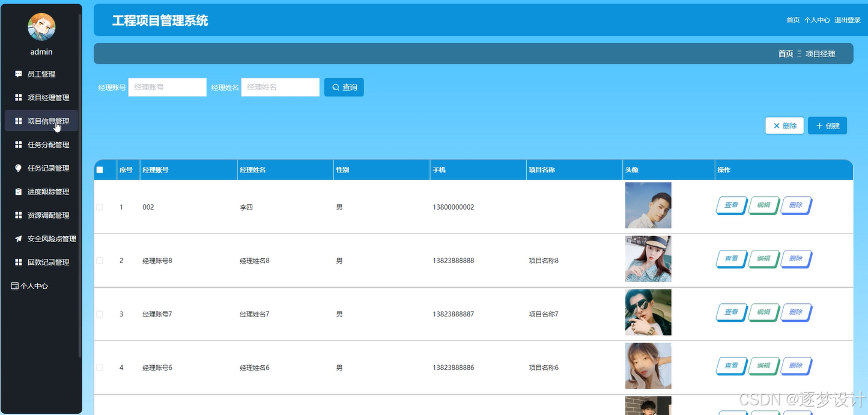868x415 pixels.
Task: Focus the 经理账号 search input
Action: (x=168, y=87)
